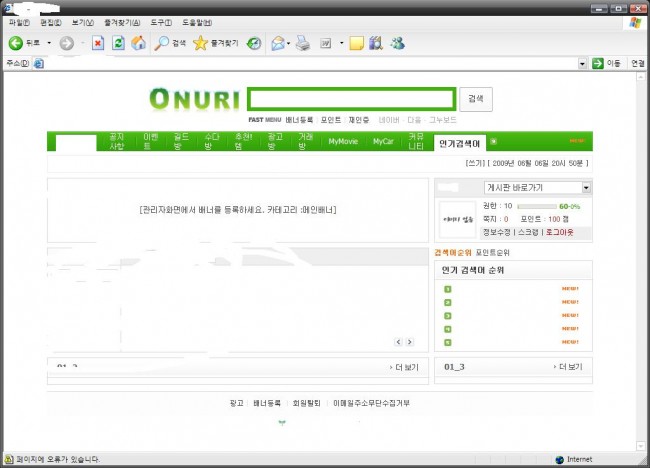Image resolution: width=650 pixels, height=468 pixels.
Task: Open the Mail envelope toolbar icon
Action: pyautogui.click(x=277, y=43)
